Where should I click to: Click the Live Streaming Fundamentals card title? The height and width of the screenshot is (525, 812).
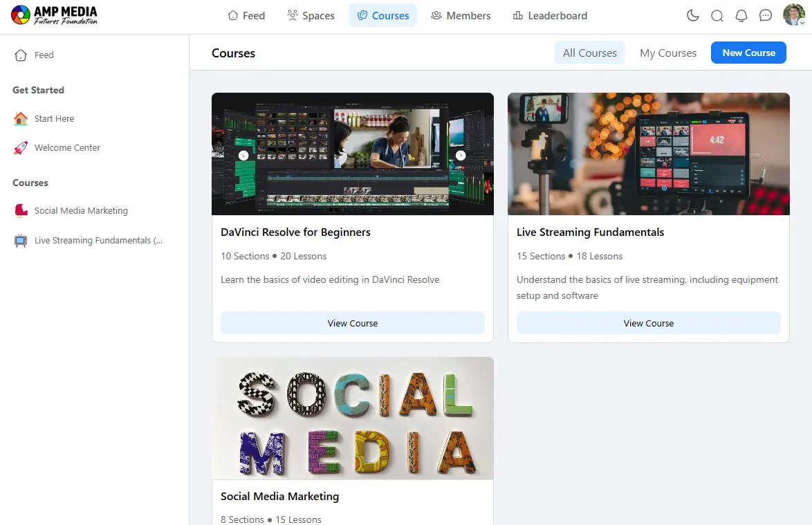tap(591, 232)
